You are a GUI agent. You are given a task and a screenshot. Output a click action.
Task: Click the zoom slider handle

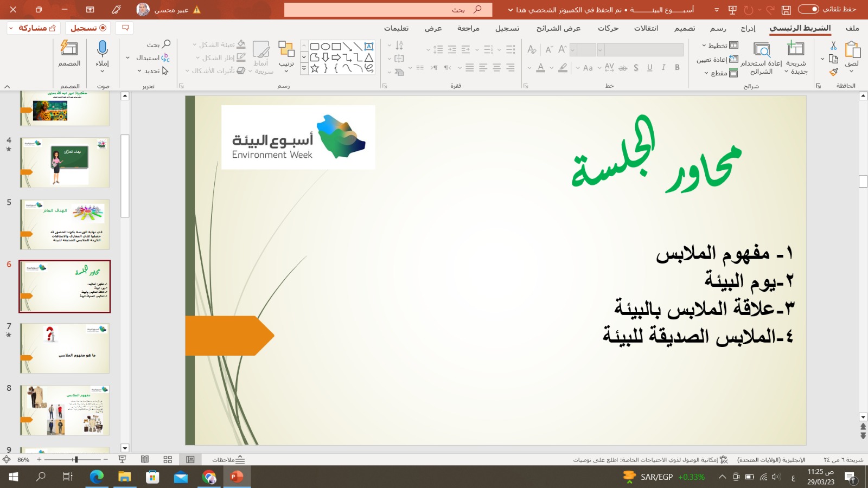(76, 459)
